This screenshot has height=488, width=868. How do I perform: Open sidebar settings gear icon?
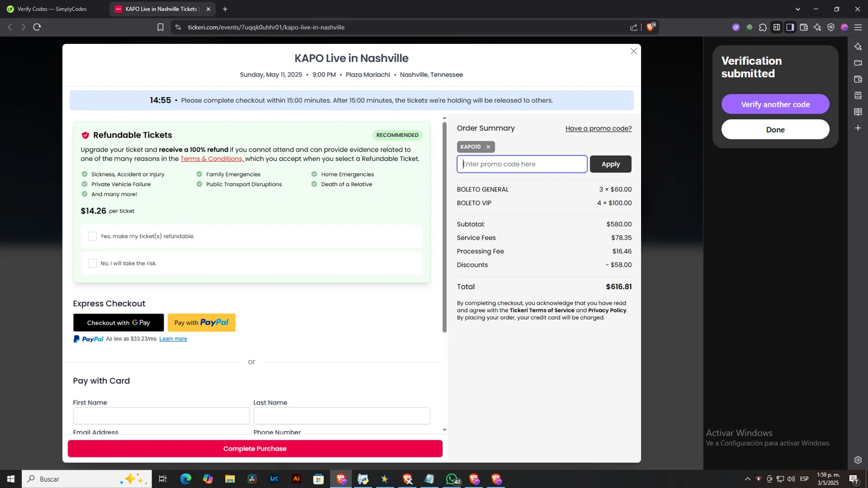(x=858, y=460)
